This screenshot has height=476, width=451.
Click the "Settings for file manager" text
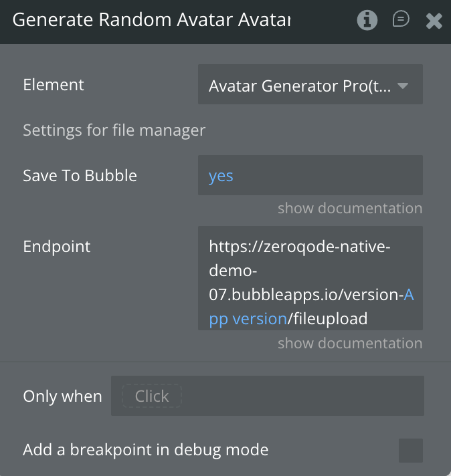click(x=114, y=130)
